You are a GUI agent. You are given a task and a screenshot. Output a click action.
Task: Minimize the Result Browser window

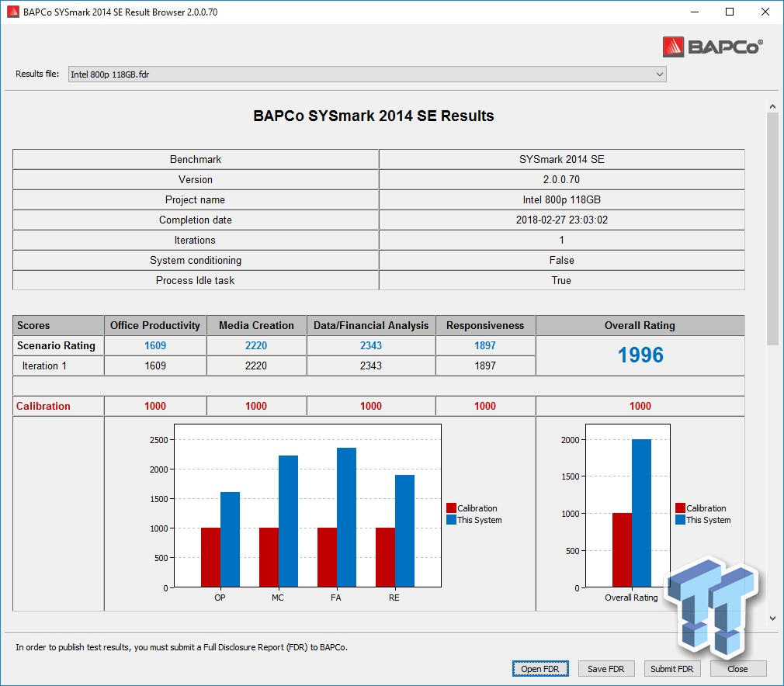click(695, 12)
